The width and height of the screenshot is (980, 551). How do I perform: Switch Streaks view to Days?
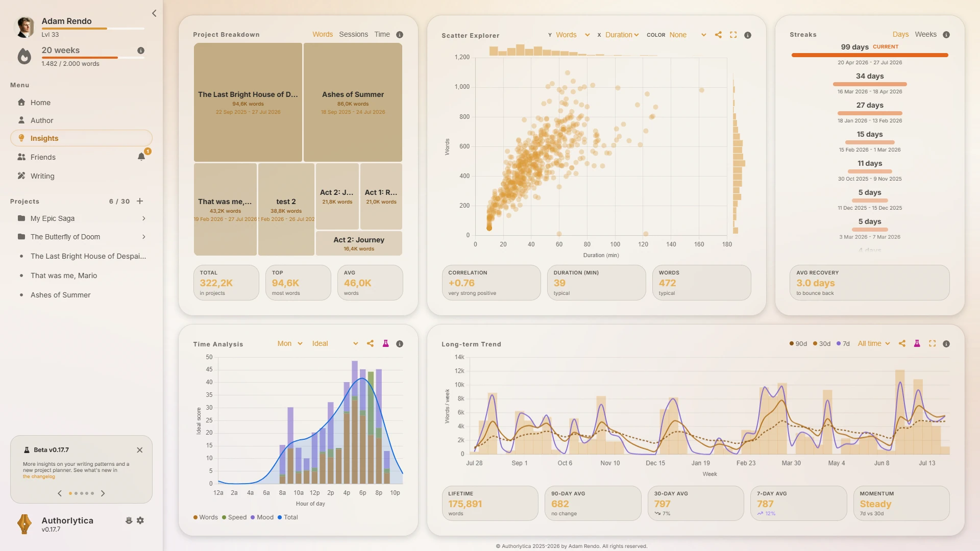(x=900, y=34)
